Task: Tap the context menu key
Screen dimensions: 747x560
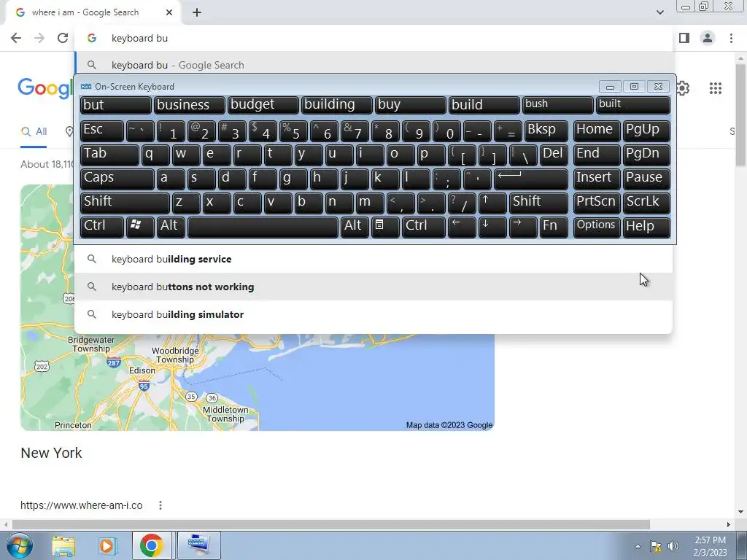Action: (385, 227)
